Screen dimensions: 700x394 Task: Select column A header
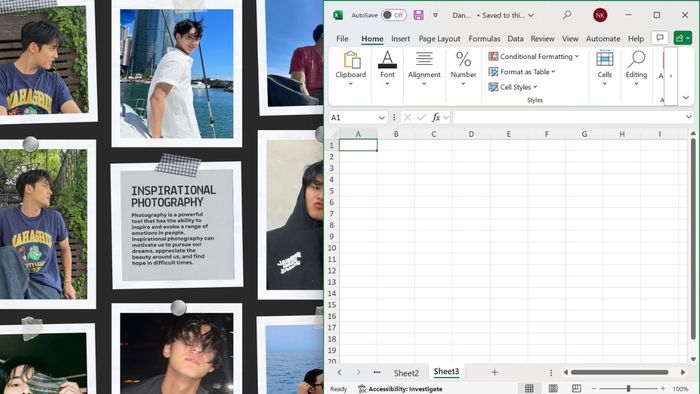tap(358, 134)
